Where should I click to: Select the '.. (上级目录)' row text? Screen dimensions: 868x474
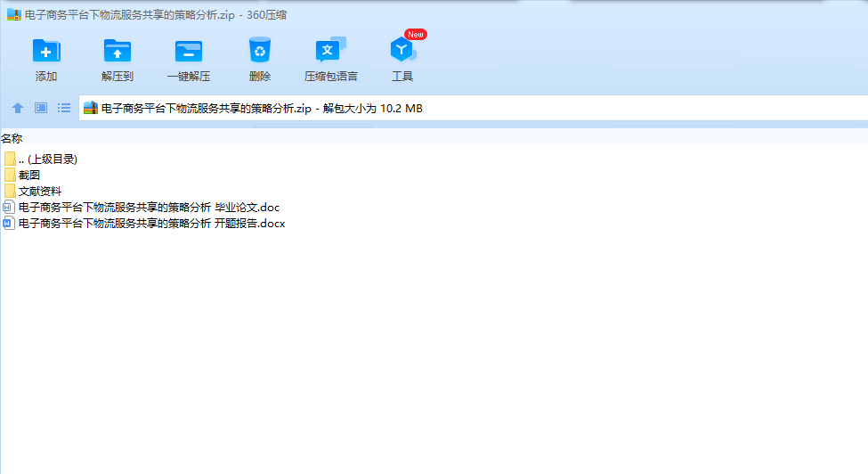47,159
